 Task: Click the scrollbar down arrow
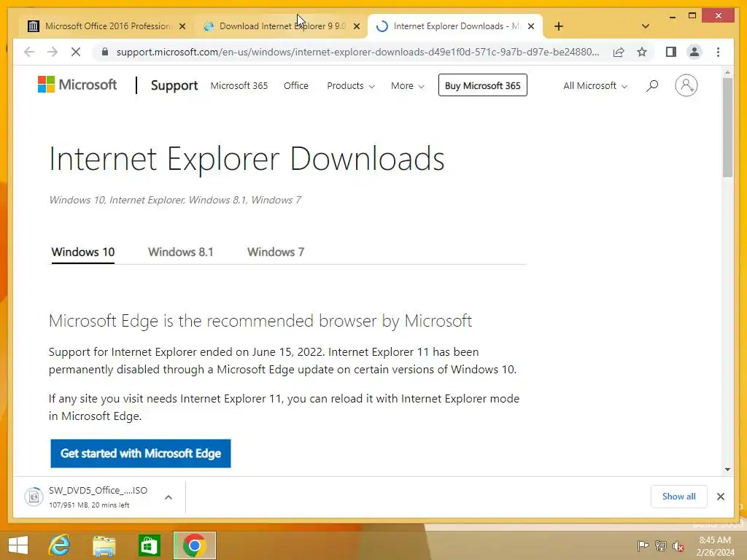click(x=727, y=470)
